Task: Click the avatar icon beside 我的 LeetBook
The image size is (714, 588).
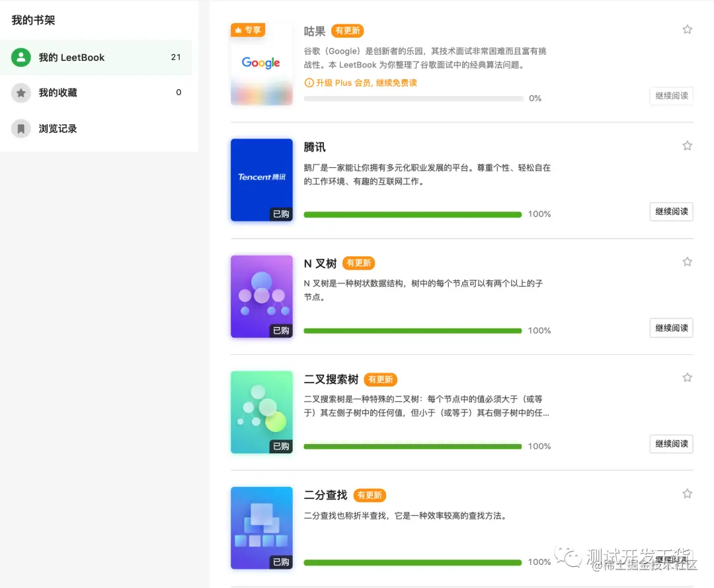Action: click(20, 57)
